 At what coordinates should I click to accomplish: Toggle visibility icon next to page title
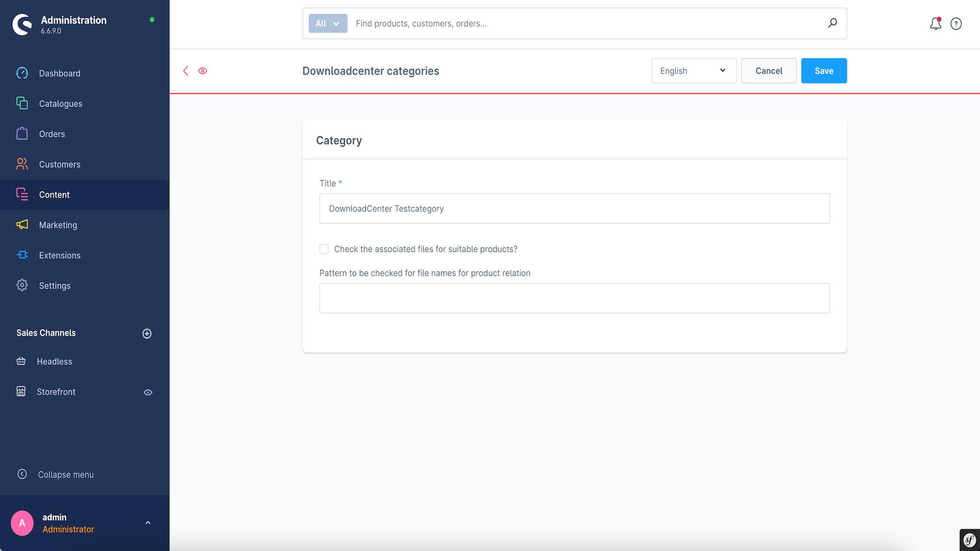[x=203, y=70]
